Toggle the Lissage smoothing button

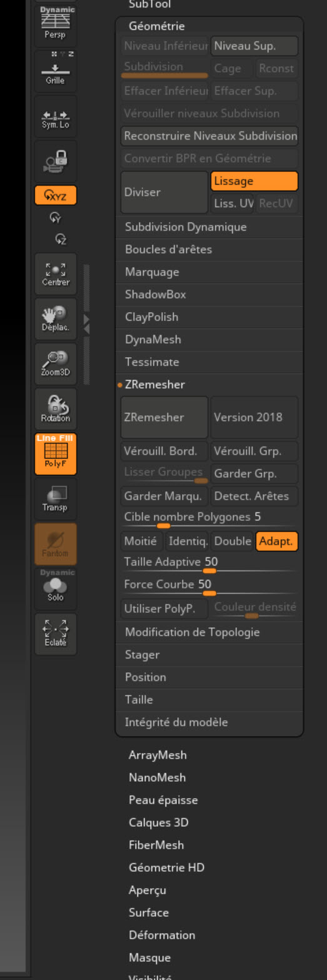pyautogui.click(x=254, y=181)
